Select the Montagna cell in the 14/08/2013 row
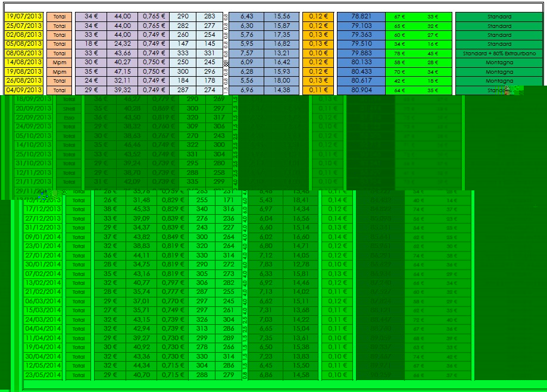The height and width of the screenshot is (392, 547). [x=499, y=62]
